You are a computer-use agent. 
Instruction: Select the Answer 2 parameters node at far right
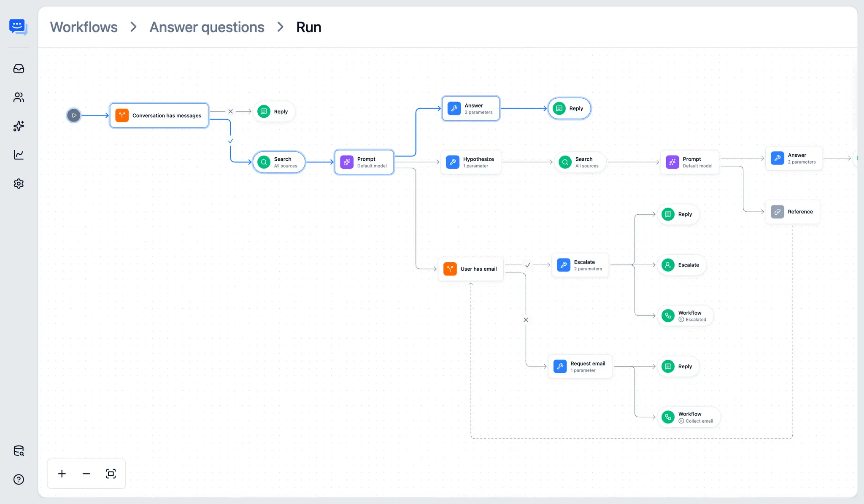coord(794,158)
